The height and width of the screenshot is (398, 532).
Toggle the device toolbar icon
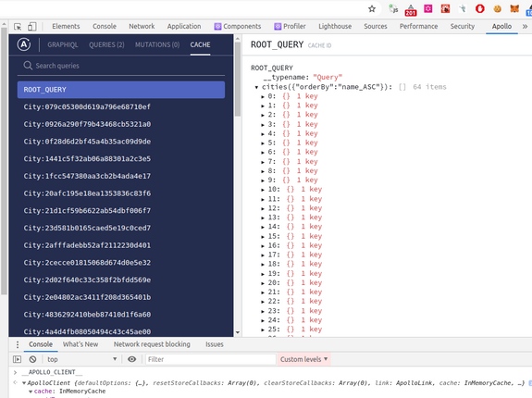31,27
